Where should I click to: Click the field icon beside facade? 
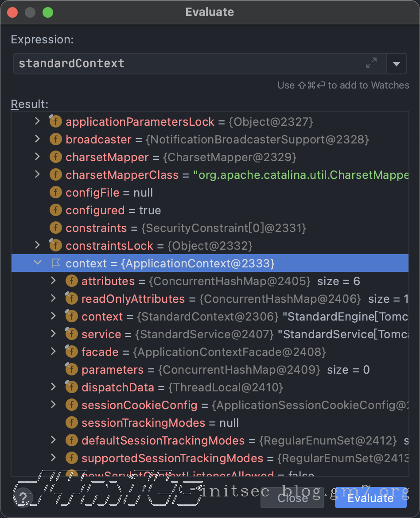coord(71,352)
